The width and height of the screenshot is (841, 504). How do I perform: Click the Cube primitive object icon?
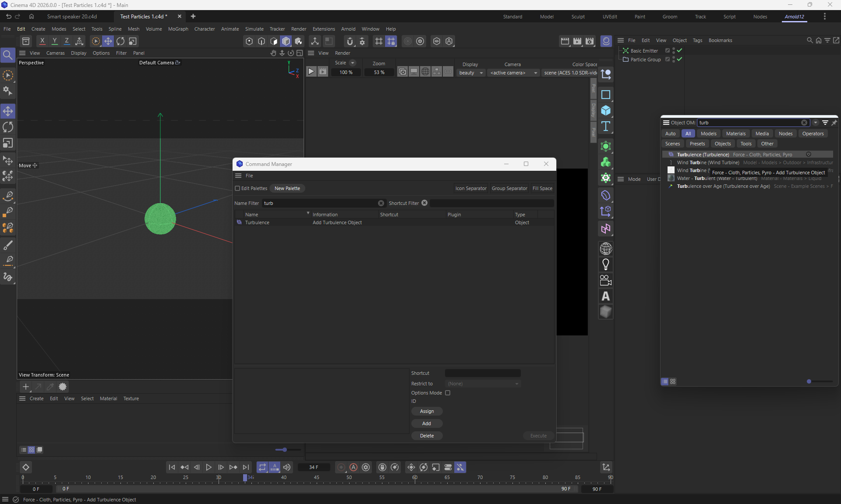coord(606,110)
